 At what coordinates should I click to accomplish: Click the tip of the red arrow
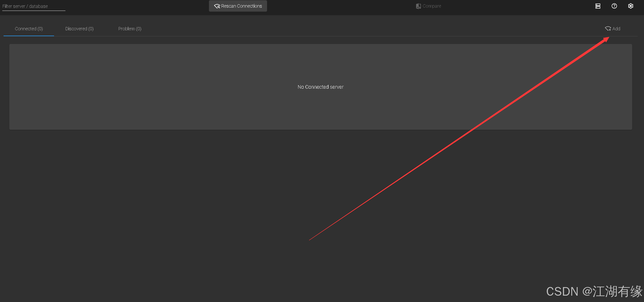(x=608, y=38)
